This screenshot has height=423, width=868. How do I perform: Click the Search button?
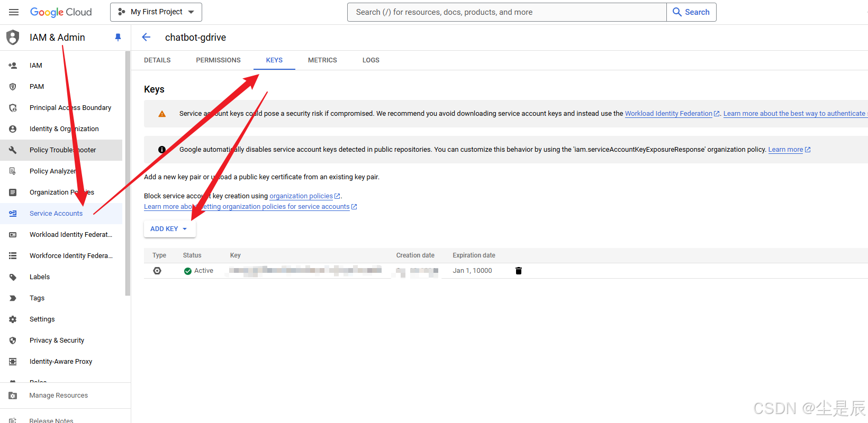[x=691, y=12]
